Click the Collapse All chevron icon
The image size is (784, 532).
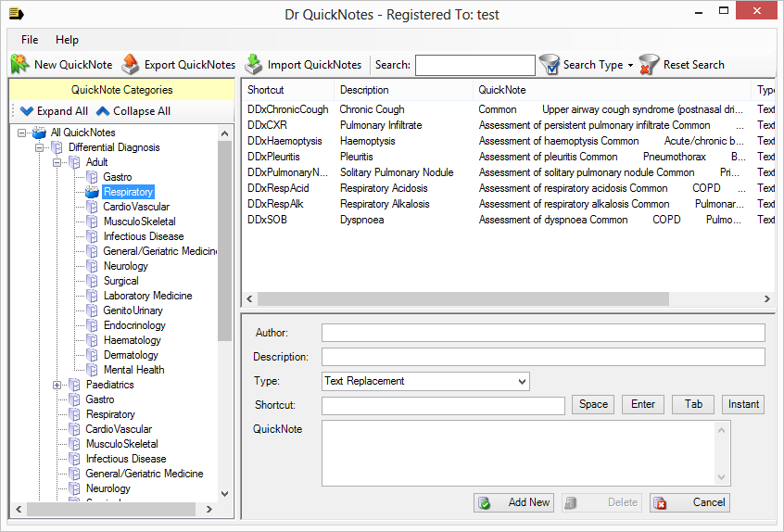103,111
